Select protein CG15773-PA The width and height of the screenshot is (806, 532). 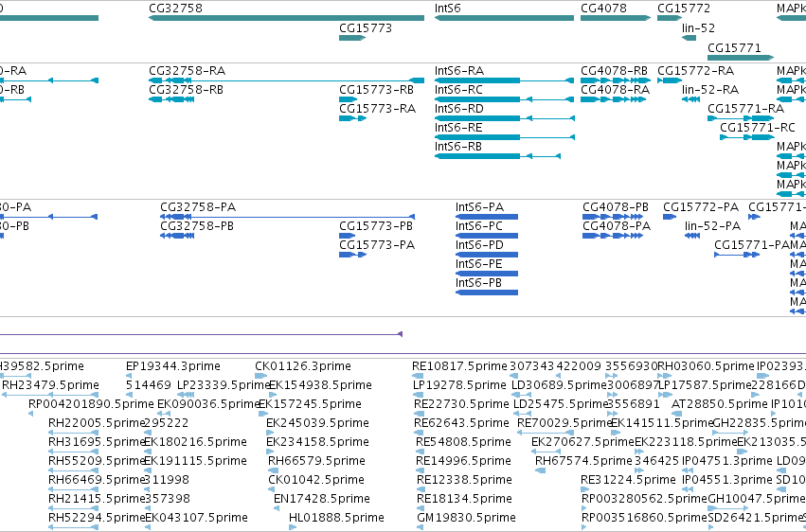377,245
